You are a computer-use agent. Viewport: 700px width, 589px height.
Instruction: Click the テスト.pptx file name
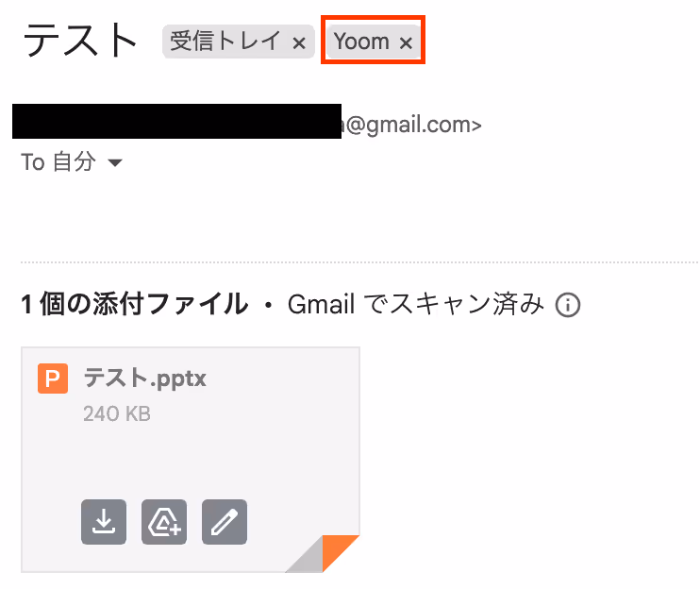click(x=144, y=379)
